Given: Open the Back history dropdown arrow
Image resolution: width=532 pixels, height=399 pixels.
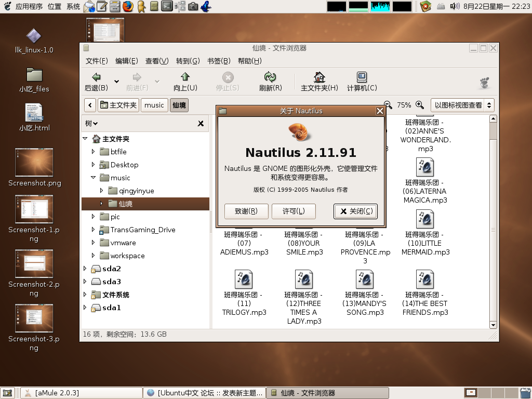Looking at the screenshot, I should tap(116, 82).
